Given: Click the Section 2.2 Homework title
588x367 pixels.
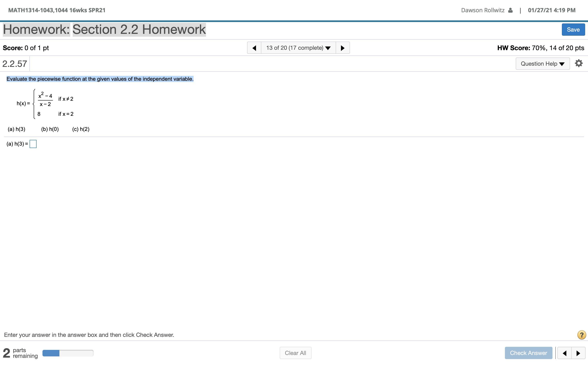Looking at the screenshot, I should 139,30.
